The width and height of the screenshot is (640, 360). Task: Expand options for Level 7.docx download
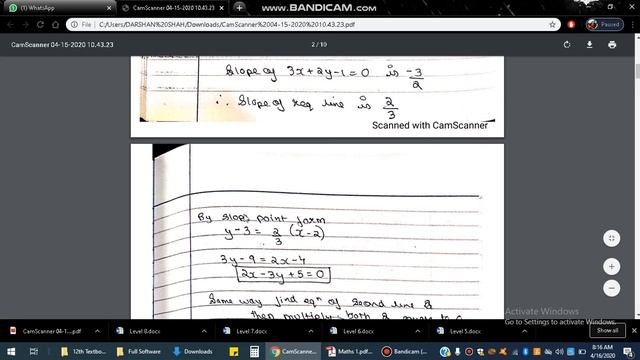point(311,331)
